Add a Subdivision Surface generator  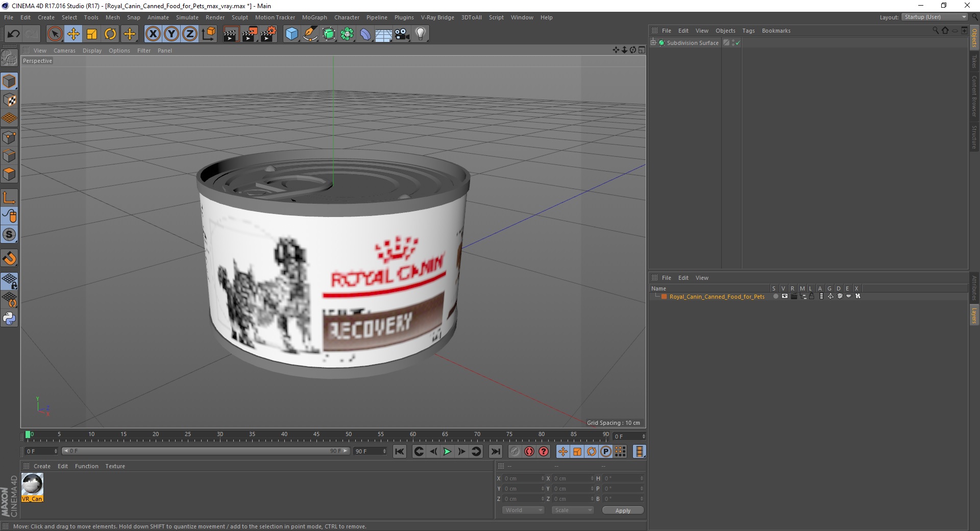[329, 34]
